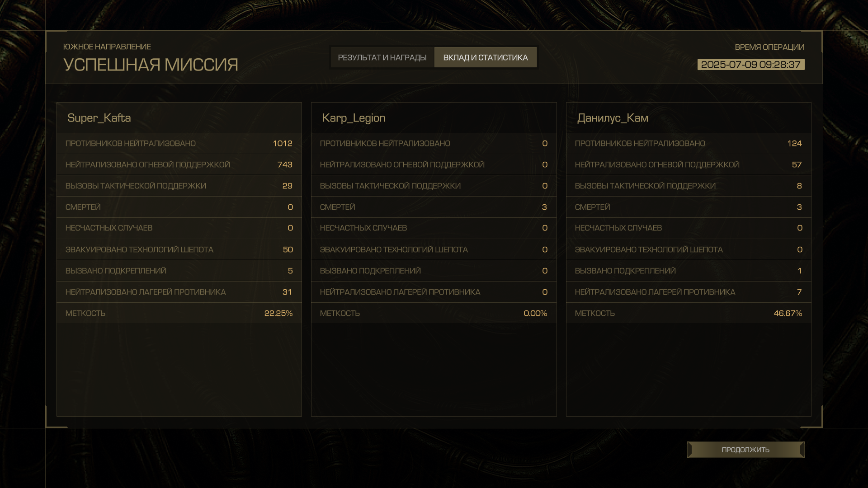Click the ЮЖНОЕ НАПРАВЛЕНИЕ label
The image size is (868, 488).
107,47
